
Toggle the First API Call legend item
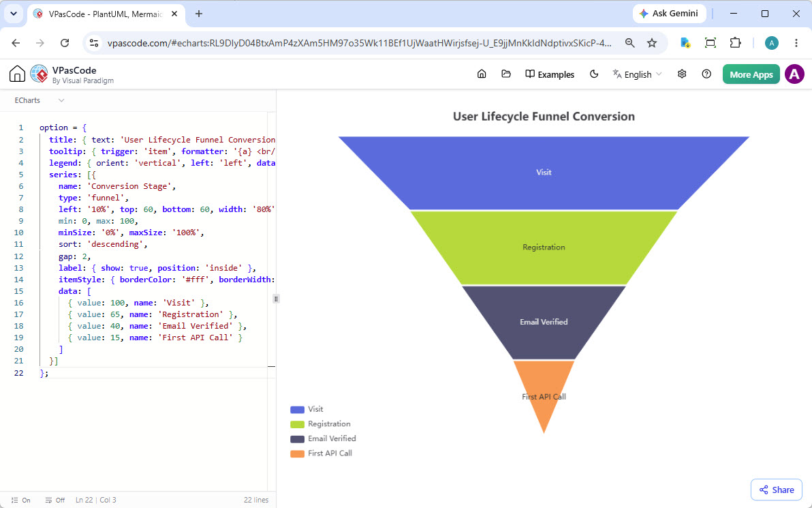[321, 453]
